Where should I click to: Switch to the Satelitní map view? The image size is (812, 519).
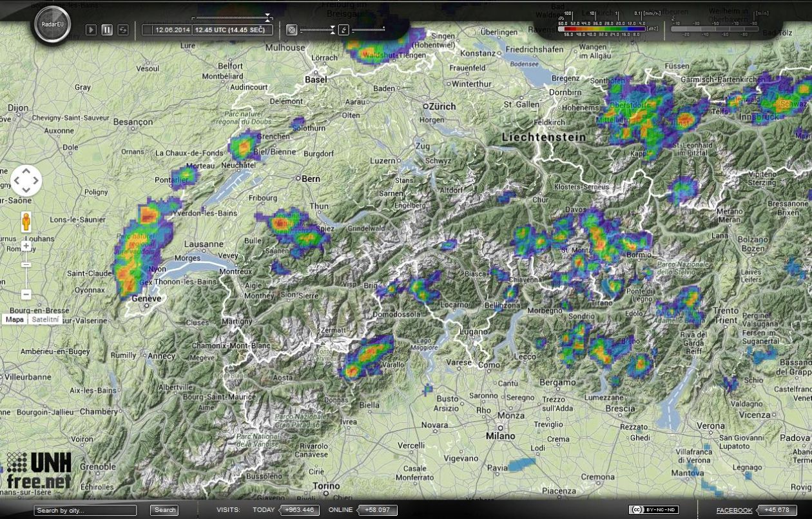pos(45,319)
